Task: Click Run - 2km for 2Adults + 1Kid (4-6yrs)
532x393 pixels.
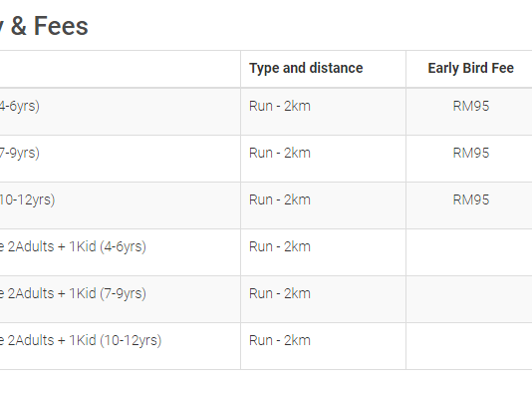Action: (280, 246)
